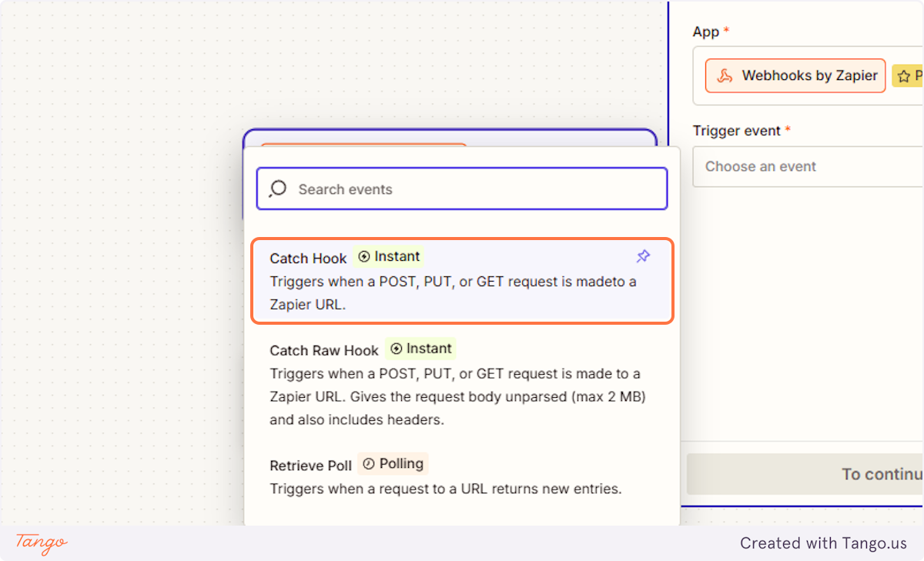Click the star premium badge
The height and width of the screenshot is (561, 924).
[x=909, y=76]
